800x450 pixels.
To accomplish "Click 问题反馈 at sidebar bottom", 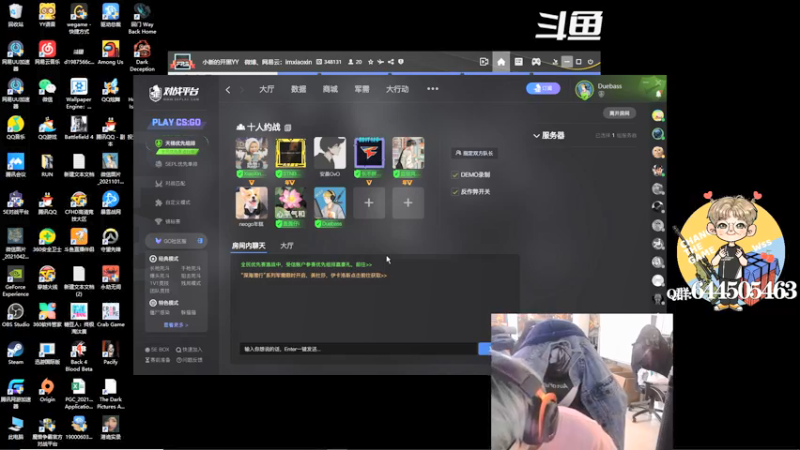I will (x=189, y=360).
